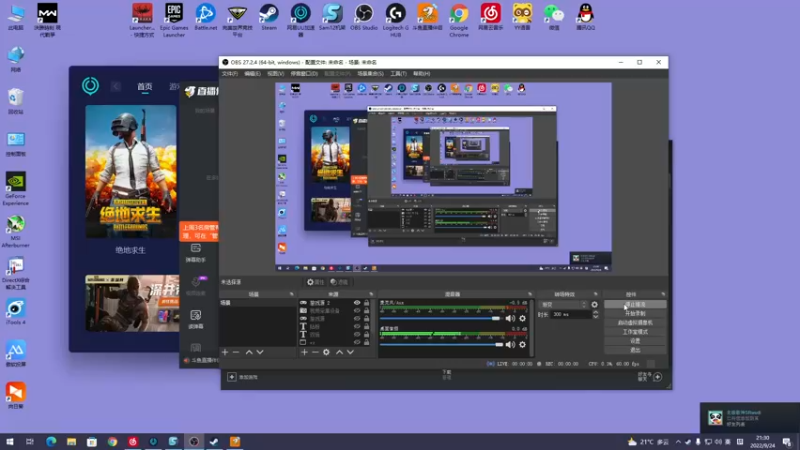Open the 帮助(H) menu in OBS

(x=421, y=73)
